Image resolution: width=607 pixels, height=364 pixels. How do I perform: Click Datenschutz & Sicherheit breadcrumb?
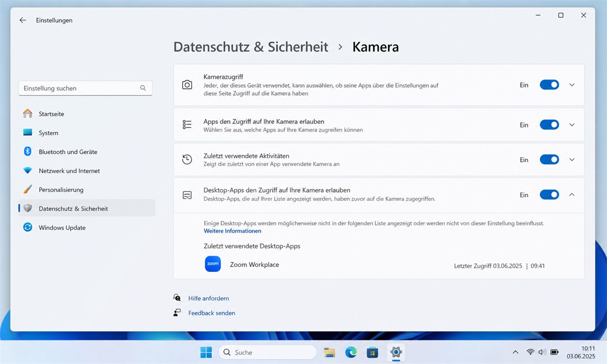pos(251,47)
